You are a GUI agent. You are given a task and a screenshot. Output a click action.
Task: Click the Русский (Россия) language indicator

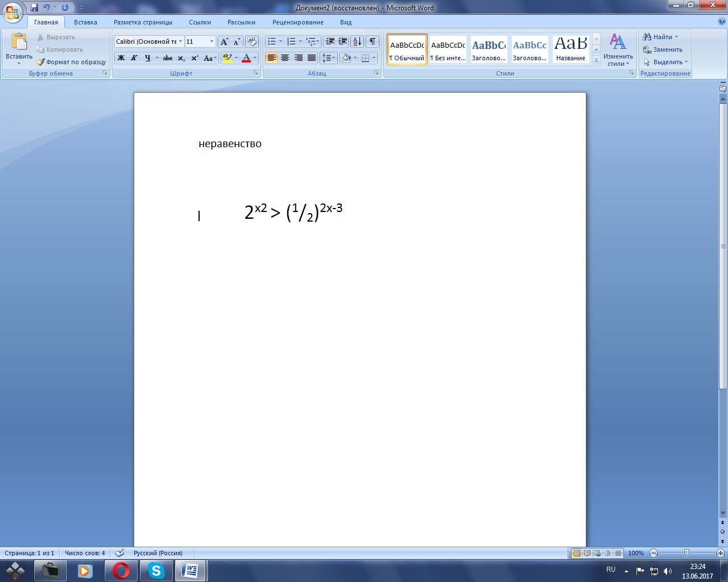tap(158, 553)
